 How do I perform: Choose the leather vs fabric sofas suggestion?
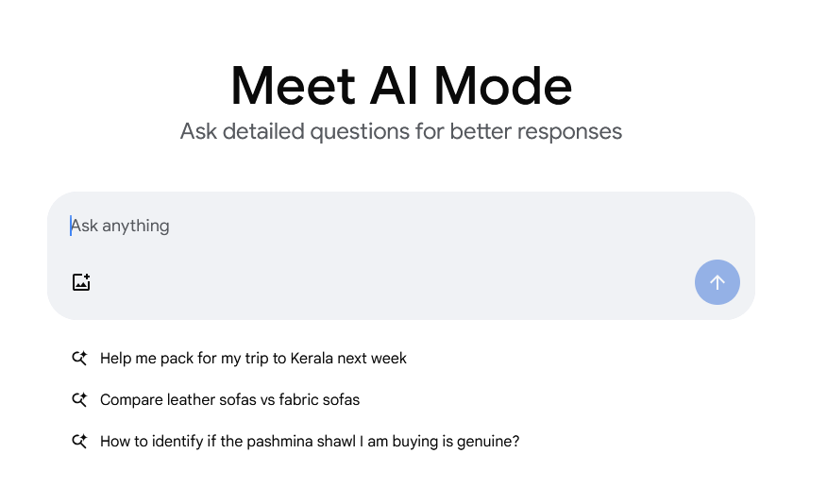(229, 400)
